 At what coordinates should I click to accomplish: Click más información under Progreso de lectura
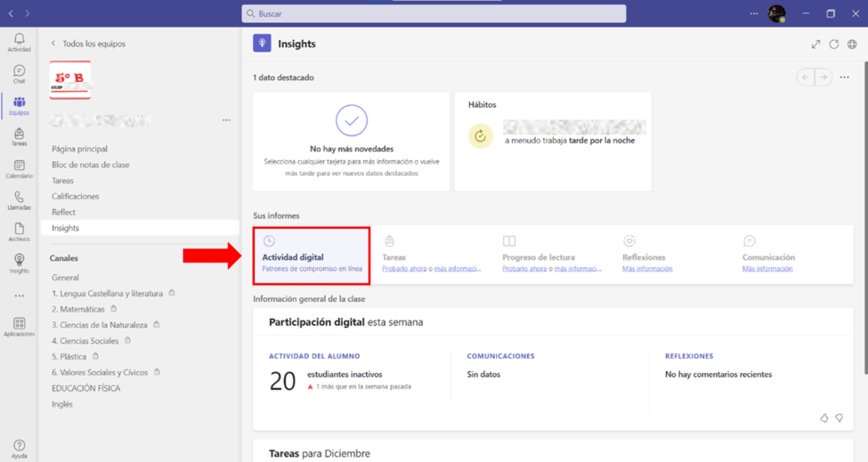[578, 269]
